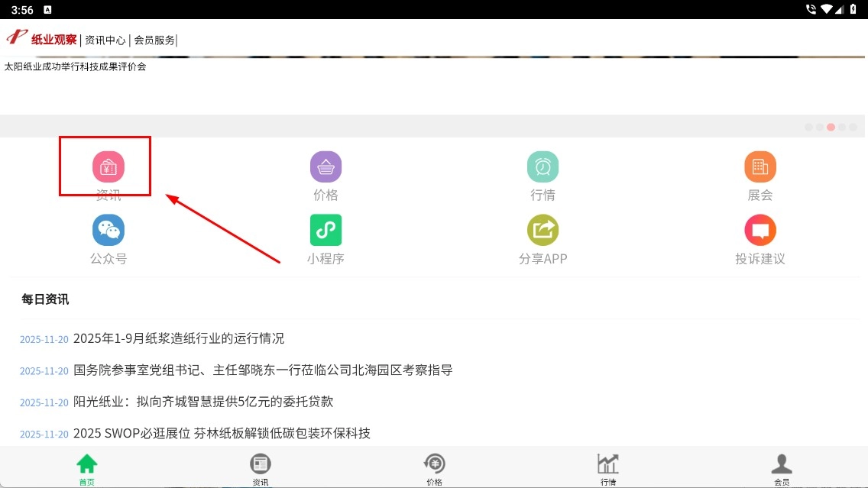This screenshot has height=488, width=868.
Task: Switch to the 首页 home tab
Action: (87, 467)
